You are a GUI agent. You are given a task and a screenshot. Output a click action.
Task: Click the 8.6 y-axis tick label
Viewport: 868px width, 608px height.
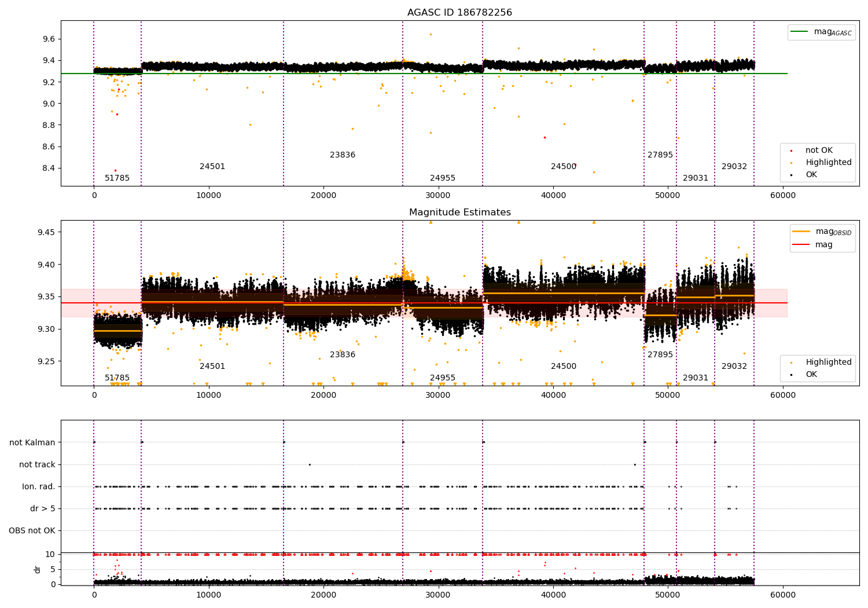coord(49,147)
